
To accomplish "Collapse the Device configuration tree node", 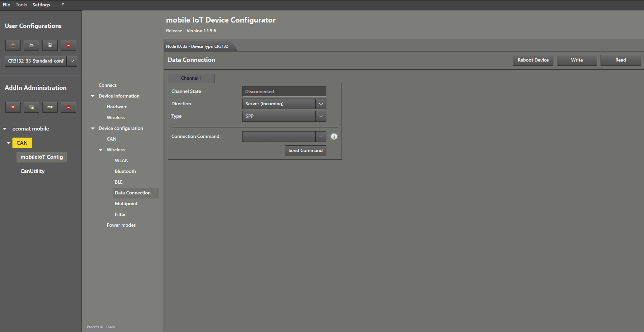I will point(93,128).
